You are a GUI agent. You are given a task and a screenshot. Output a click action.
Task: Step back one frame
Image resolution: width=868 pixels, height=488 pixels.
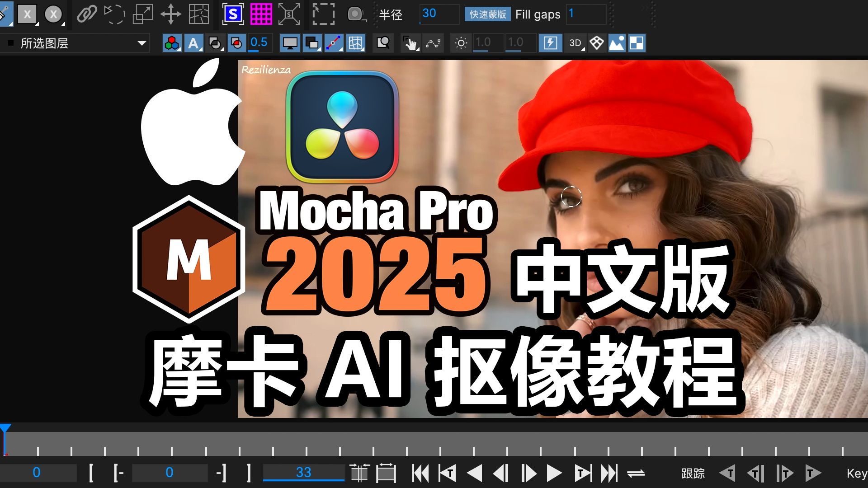click(x=501, y=474)
